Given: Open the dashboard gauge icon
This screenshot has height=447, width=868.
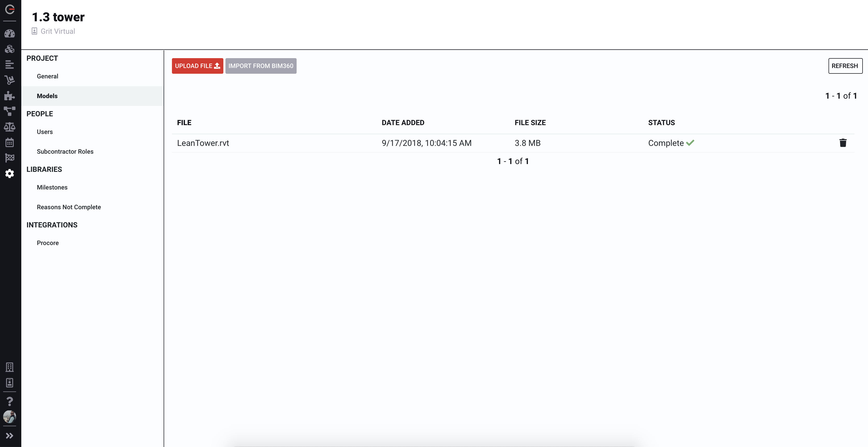Looking at the screenshot, I should coord(9,33).
